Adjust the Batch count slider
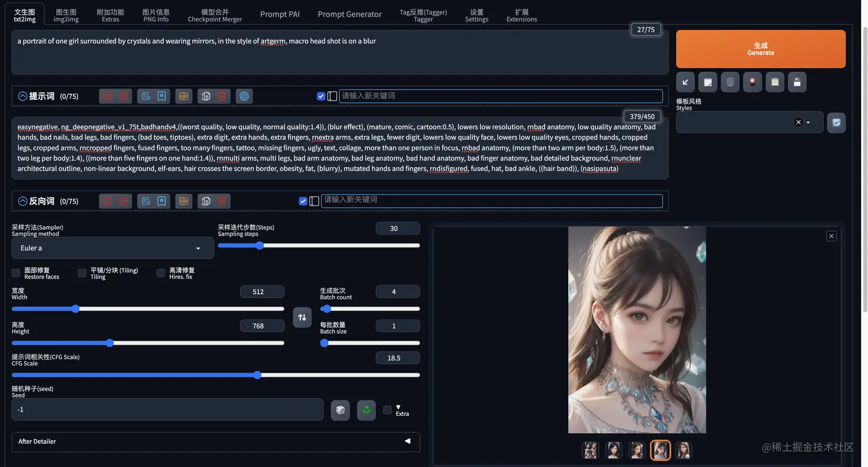The height and width of the screenshot is (467, 868). [370, 309]
